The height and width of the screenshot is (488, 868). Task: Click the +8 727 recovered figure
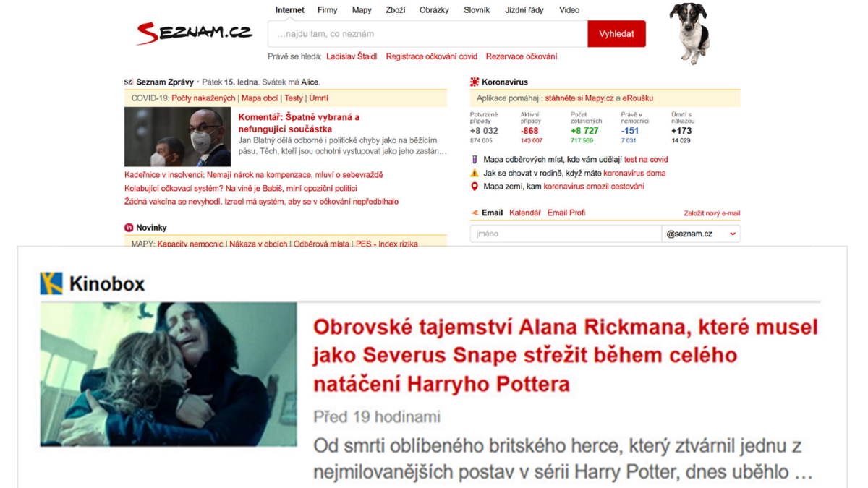pyautogui.click(x=584, y=131)
